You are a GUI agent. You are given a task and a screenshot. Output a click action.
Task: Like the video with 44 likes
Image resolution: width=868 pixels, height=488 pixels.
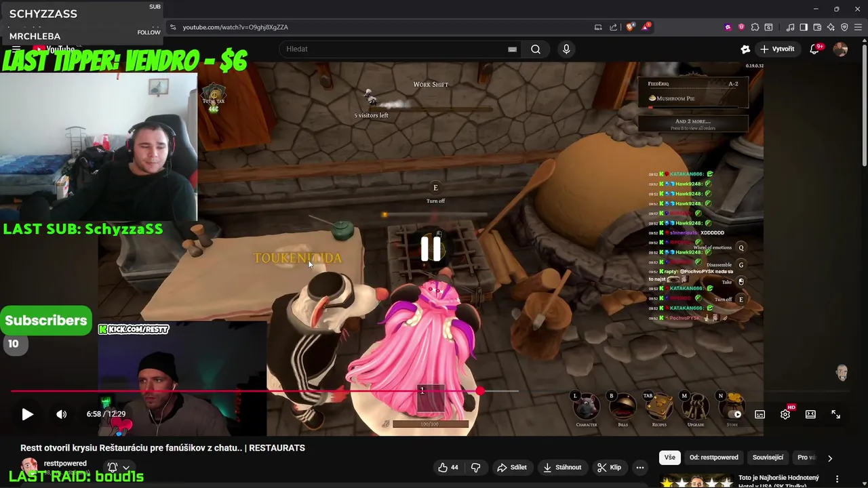(x=448, y=467)
